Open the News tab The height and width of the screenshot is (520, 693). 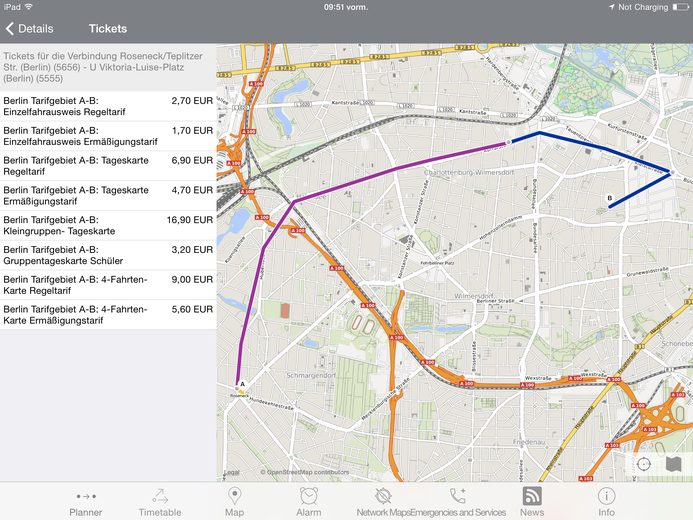click(532, 503)
